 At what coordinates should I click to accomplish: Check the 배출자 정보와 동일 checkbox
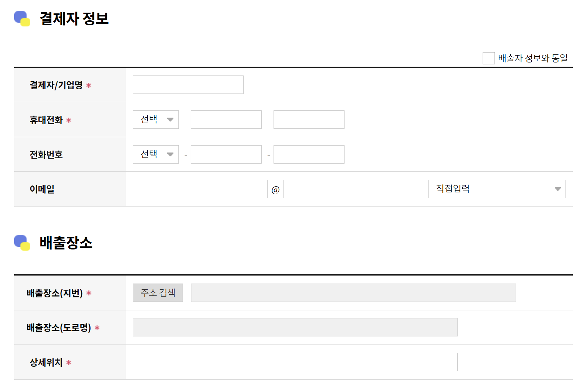tap(488, 58)
